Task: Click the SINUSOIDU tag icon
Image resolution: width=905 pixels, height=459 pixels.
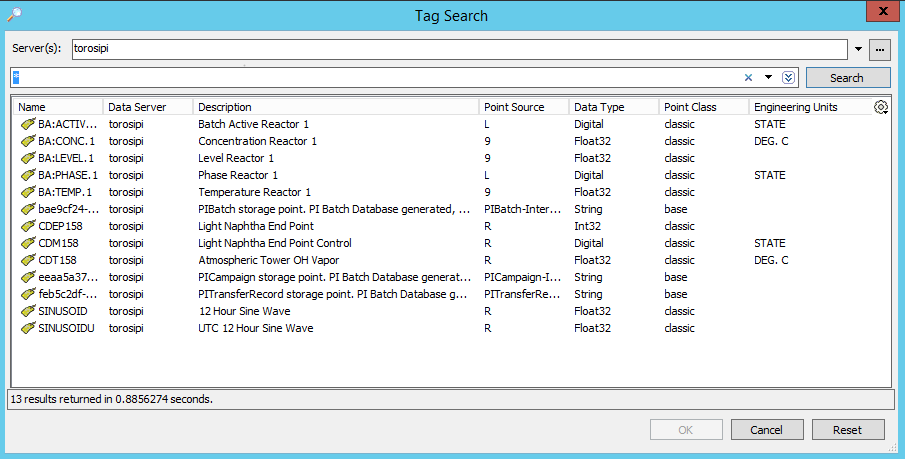Action: (28, 328)
